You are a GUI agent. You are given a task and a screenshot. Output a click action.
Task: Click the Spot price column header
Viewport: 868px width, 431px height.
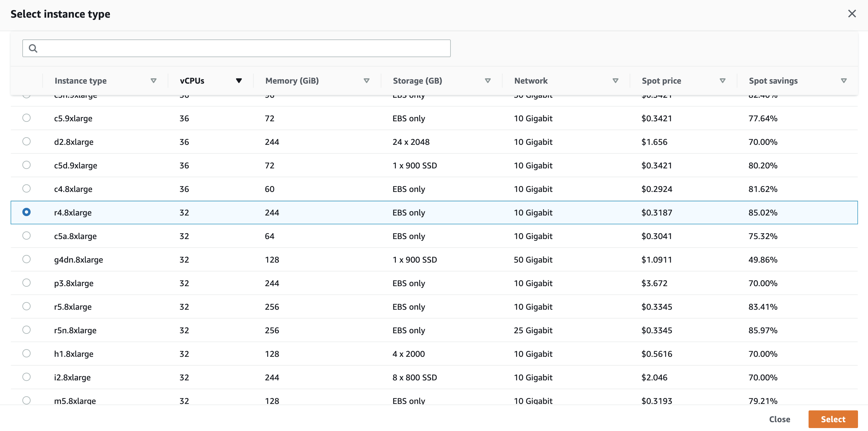point(661,81)
